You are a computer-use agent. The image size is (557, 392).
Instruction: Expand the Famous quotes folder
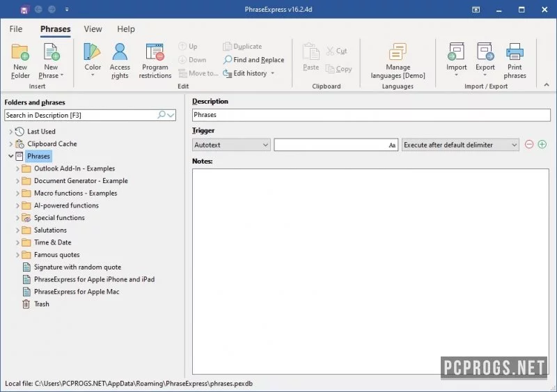tap(17, 255)
